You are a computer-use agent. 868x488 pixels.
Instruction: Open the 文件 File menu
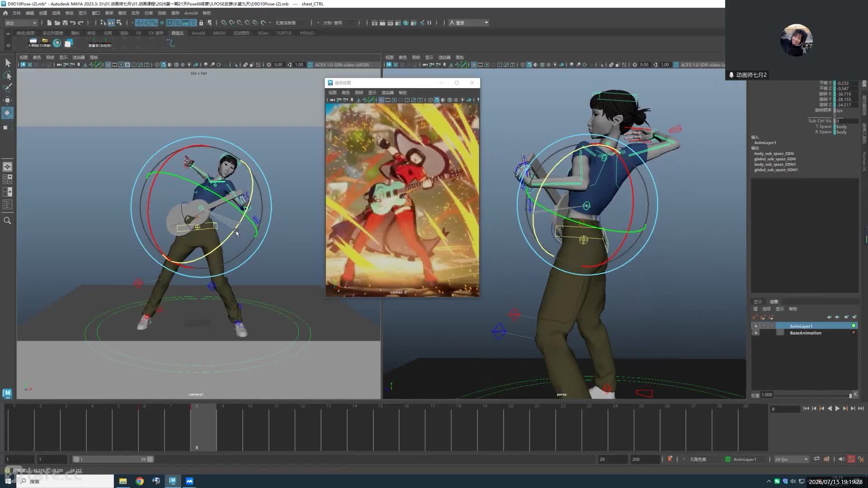pyautogui.click(x=17, y=13)
